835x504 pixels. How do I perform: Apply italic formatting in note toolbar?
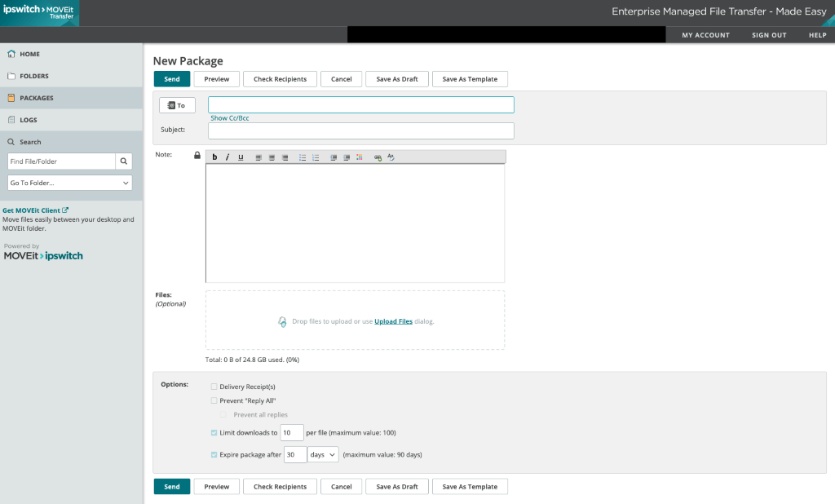point(228,157)
